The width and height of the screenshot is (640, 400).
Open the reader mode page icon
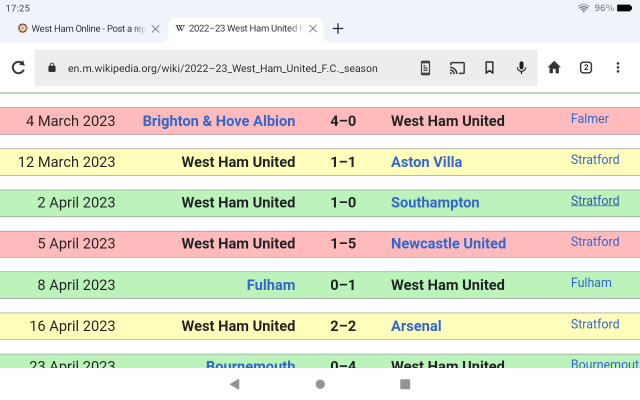(x=425, y=68)
